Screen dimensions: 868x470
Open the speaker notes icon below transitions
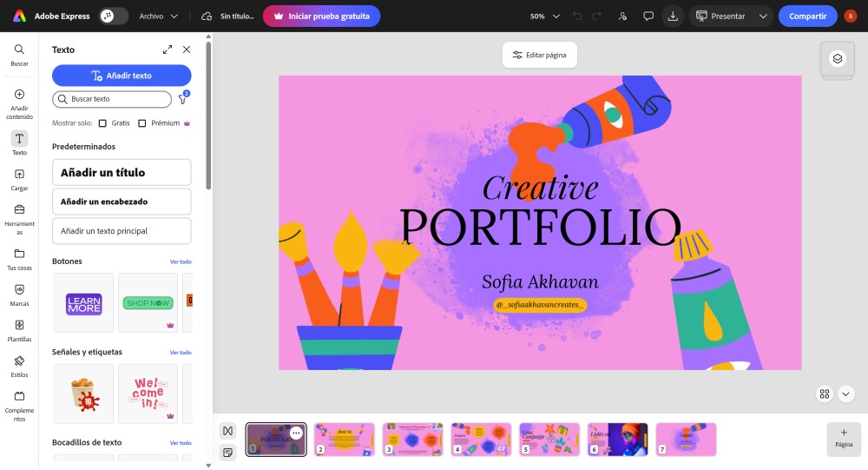(x=227, y=453)
